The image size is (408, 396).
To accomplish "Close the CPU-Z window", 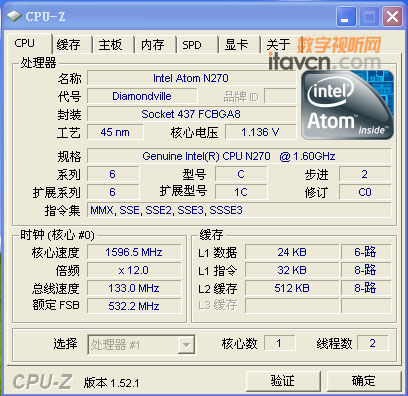I will point(392,17).
